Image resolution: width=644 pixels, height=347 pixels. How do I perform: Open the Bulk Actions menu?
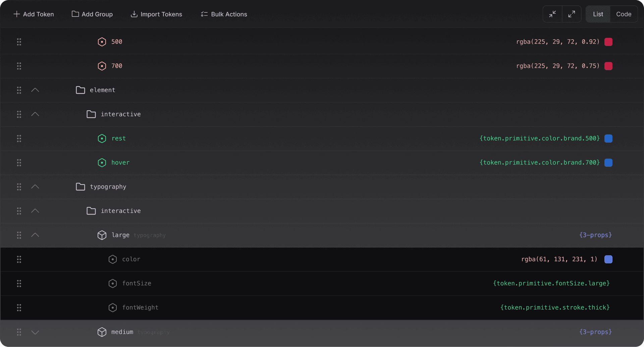(224, 14)
